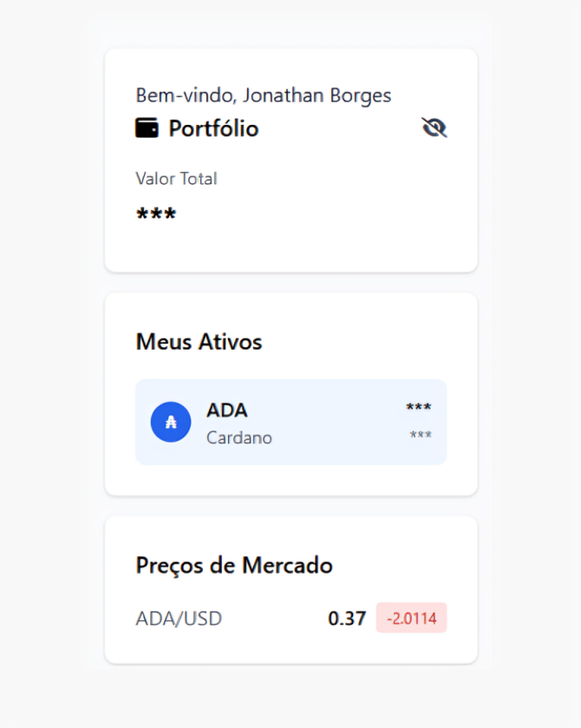Click the crossed-out eye near Portfólio header

tap(434, 127)
